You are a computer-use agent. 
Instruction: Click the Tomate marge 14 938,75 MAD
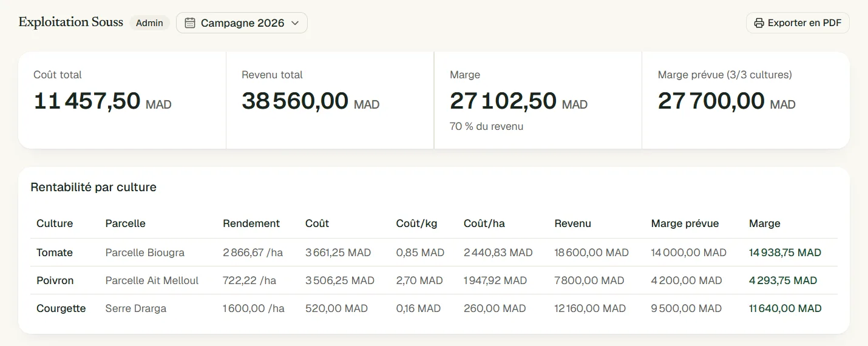point(785,253)
